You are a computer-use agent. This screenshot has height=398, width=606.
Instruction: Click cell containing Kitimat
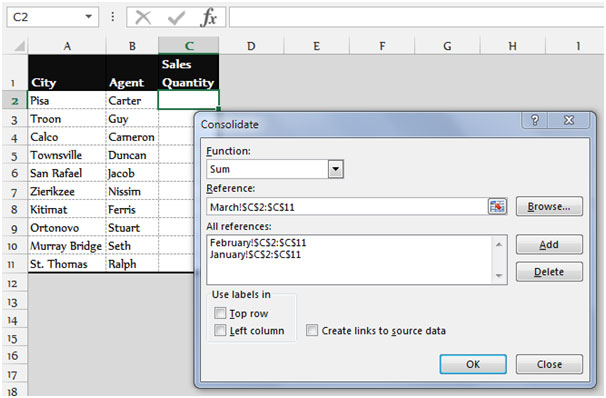[x=67, y=209]
